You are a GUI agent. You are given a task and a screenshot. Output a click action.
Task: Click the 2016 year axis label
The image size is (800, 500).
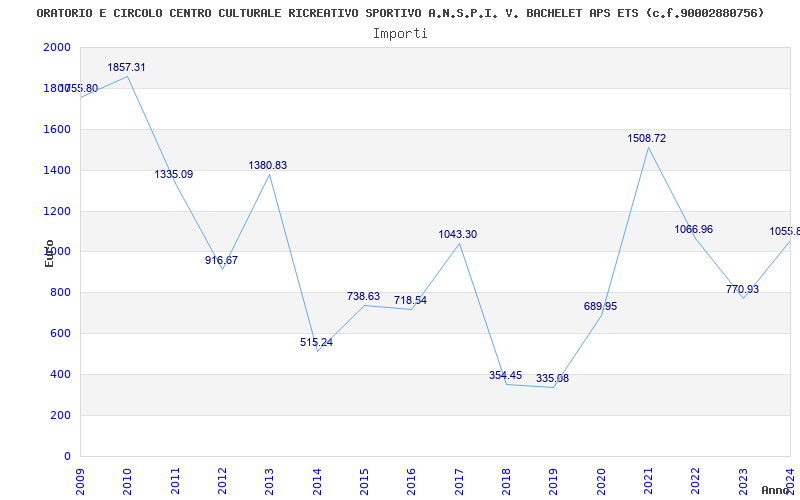(412, 482)
